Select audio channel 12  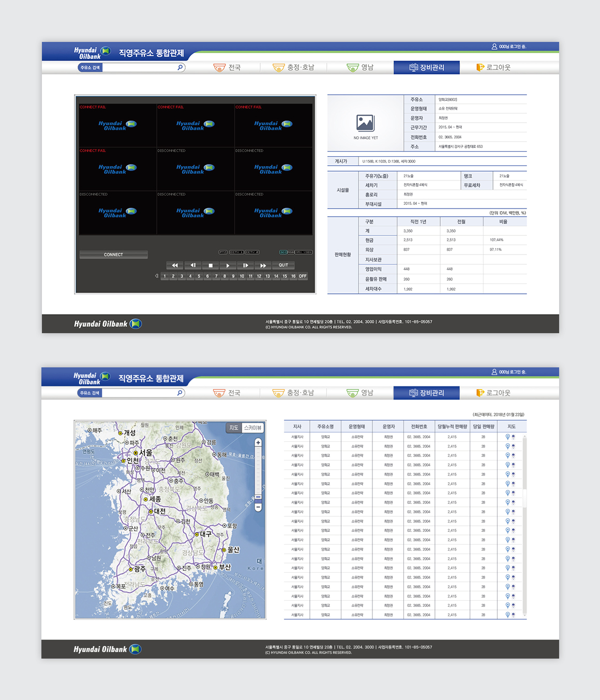[259, 276]
